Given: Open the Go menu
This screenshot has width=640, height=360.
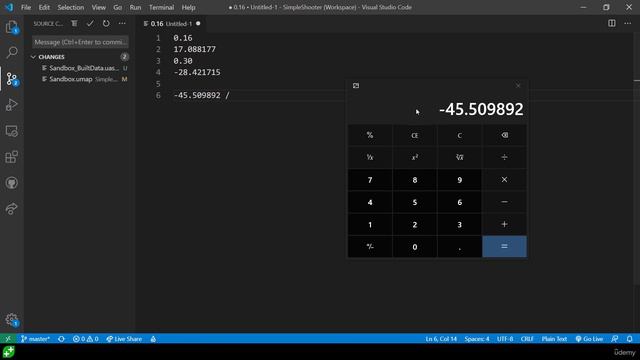Looking at the screenshot, I should [118, 7].
